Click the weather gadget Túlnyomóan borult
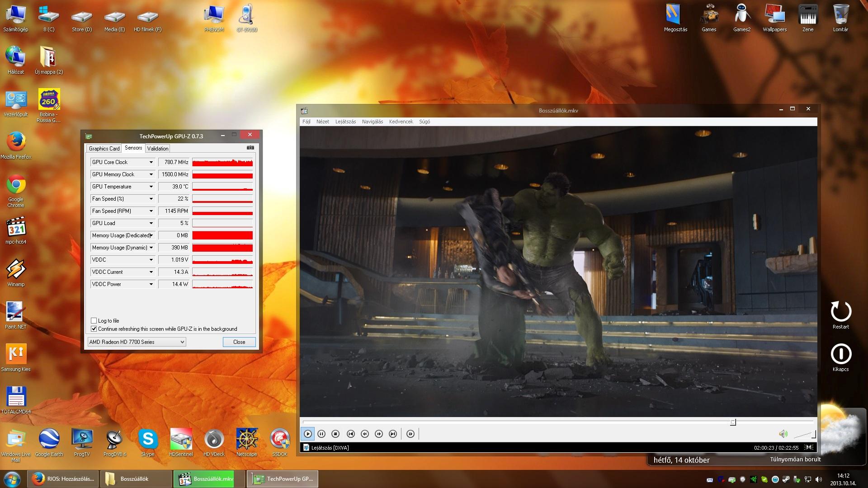This screenshot has height=488, width=868. (795, 460)
